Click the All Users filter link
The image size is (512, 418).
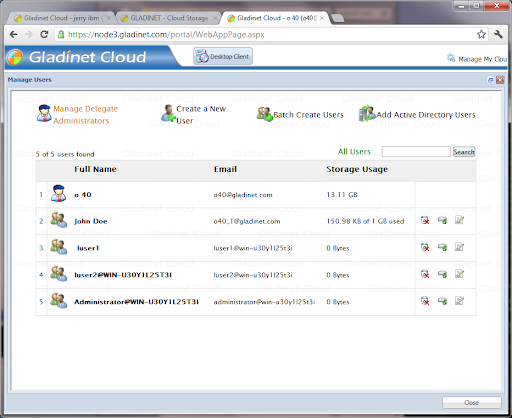point(354,152)
